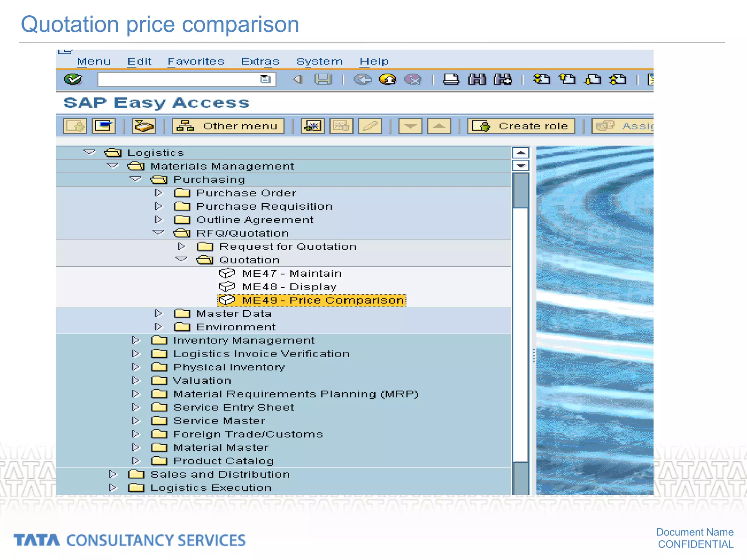The height and width of the screenshot is (560, 747).
Task: Click the User menu icon
Action: tap(75, 126)
